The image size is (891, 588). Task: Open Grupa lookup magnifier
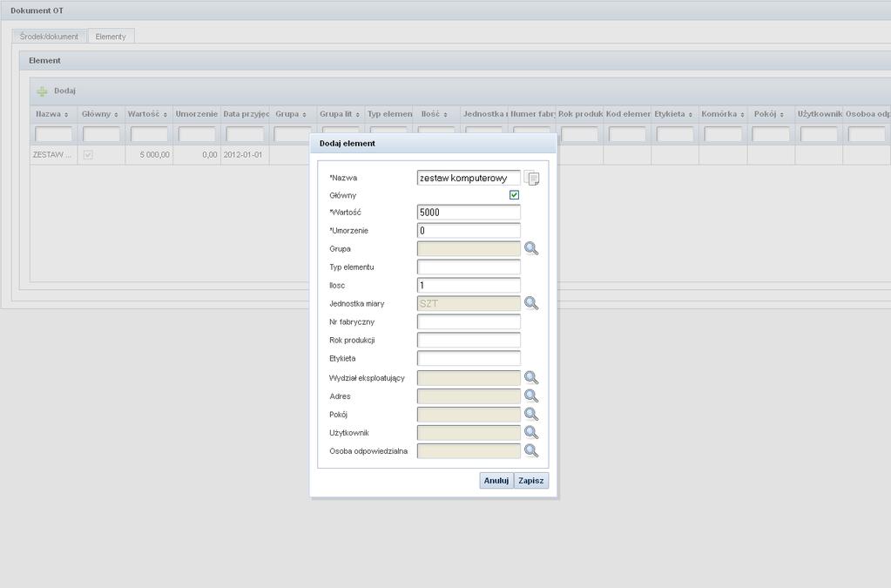coord(531,248)
